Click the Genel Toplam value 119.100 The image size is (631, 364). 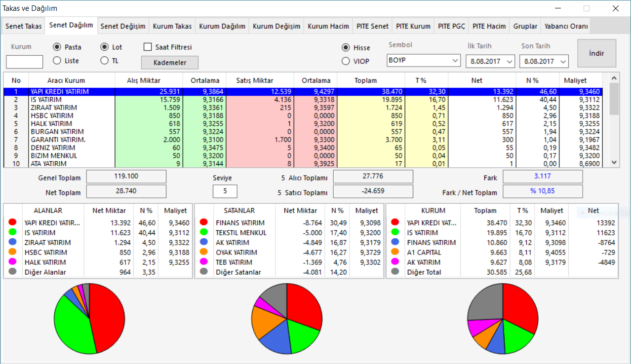pos(126,177)
